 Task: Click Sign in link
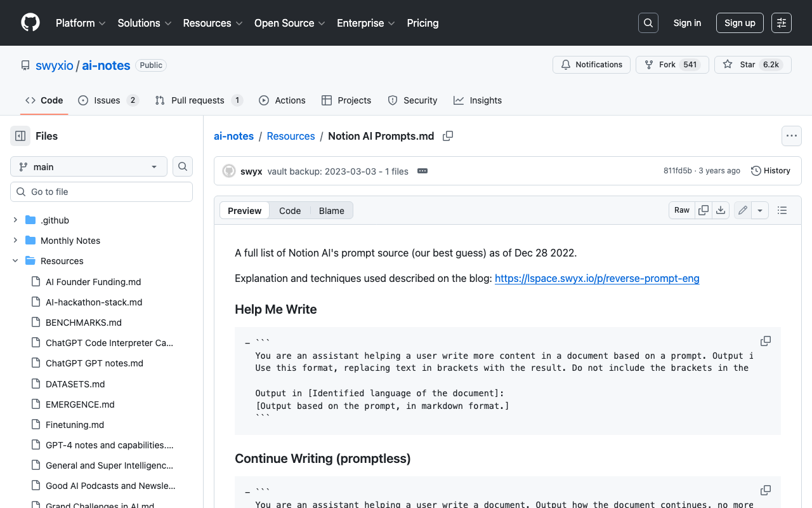pos(687,23)
